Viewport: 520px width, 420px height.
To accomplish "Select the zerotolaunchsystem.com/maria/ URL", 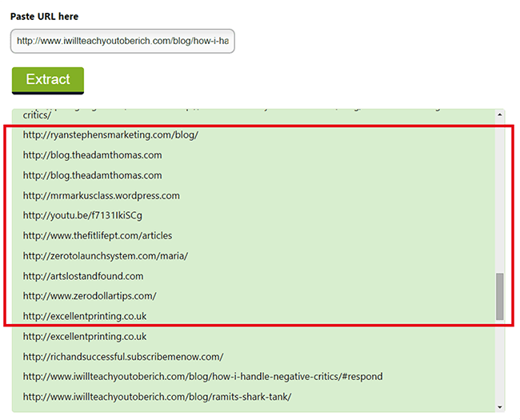I will coord(105,256).
